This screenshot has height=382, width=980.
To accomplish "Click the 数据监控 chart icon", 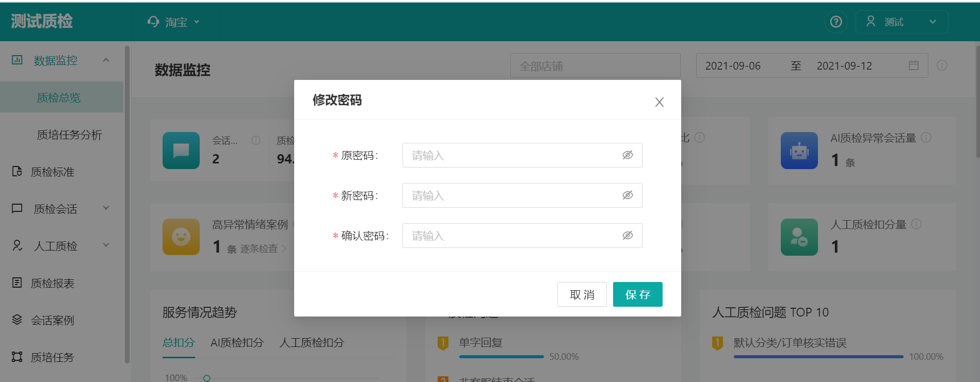I will pyautogui.click(x=17, y=60).
